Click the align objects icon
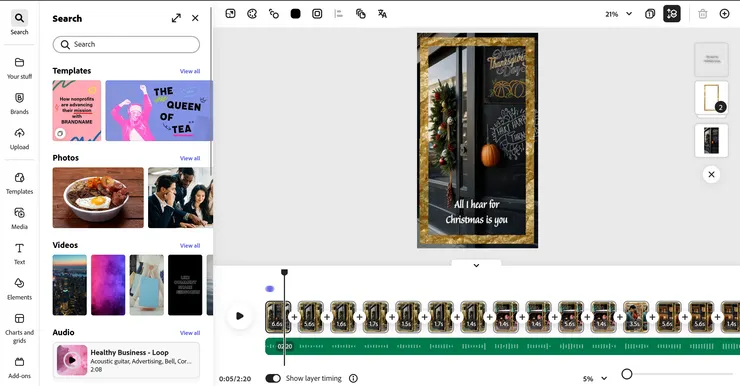 338,14
